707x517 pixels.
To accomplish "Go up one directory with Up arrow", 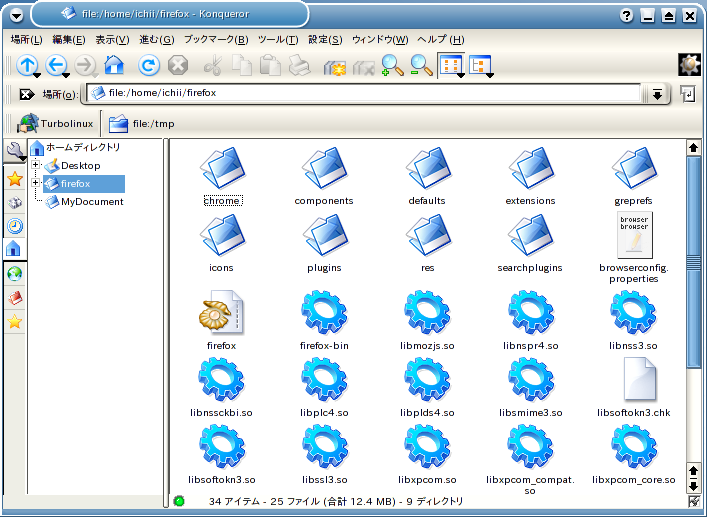I will pyautogui.click(x=27, y=65).
